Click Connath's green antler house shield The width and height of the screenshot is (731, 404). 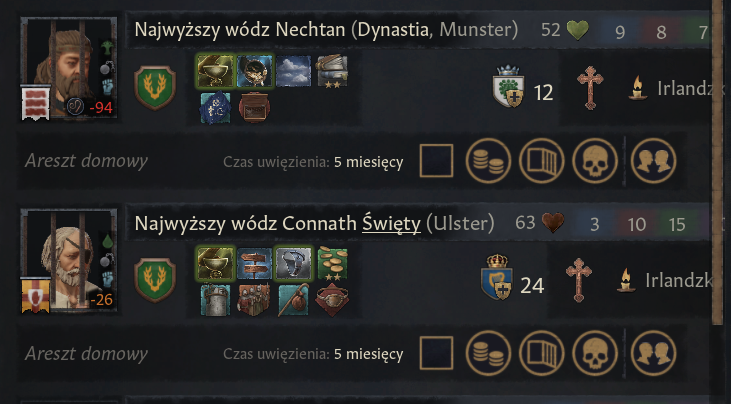[155, 280]
